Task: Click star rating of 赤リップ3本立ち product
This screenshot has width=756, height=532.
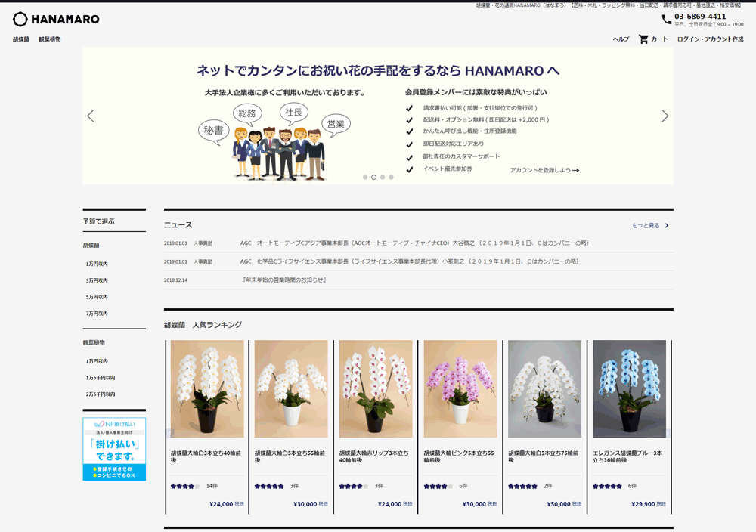Action: [x=353, y=486]
